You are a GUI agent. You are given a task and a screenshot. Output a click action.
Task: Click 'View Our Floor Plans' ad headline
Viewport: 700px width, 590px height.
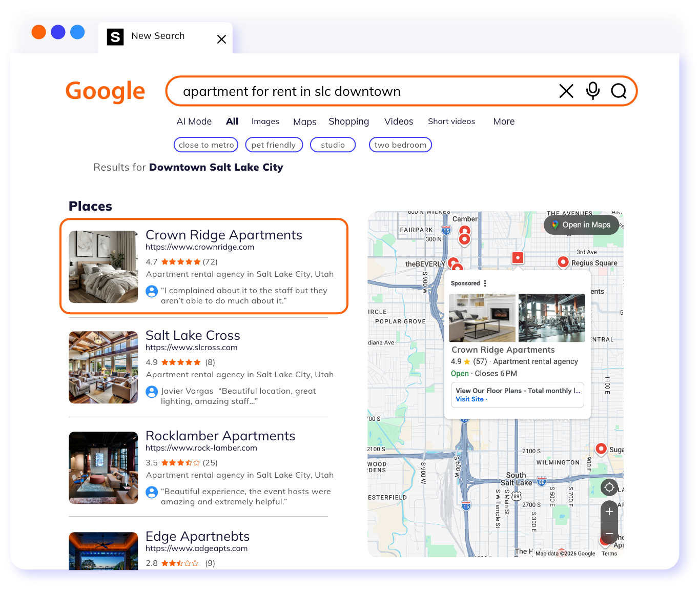pyautogui.click(x=518, y=391)
